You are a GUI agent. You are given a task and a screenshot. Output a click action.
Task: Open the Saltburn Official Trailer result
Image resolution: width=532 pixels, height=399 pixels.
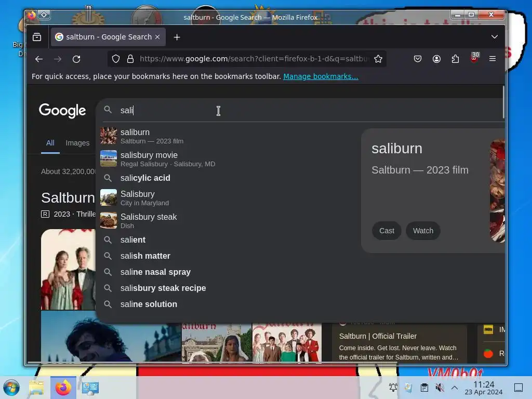(x=378, y=336)
